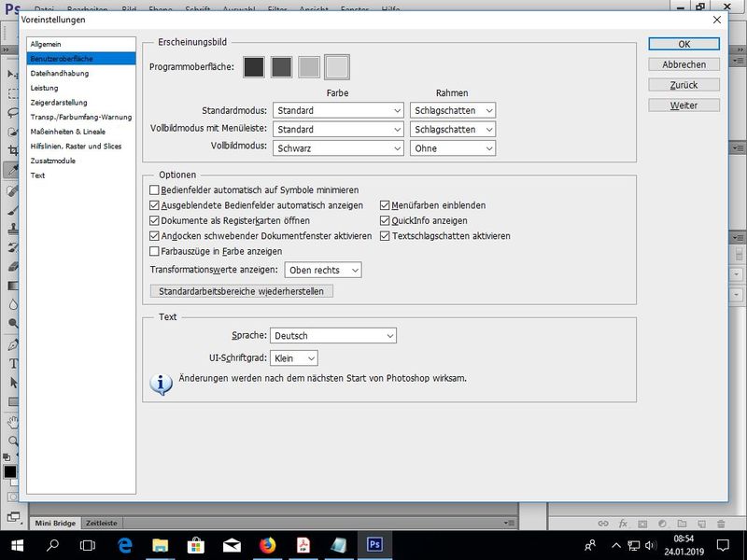Enable Bedienfelder automatisch auf Symbole minimieren
This screenshot has width=747, height=560.
point(155,190)
